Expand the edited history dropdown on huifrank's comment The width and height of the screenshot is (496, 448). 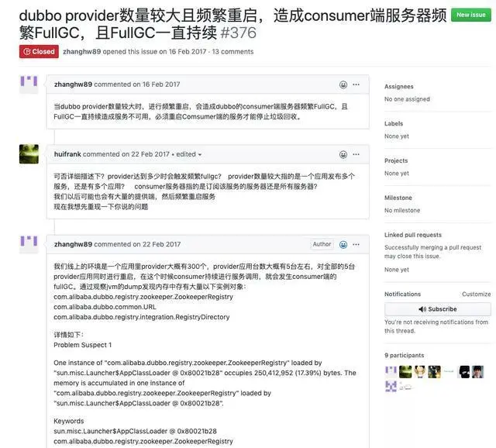[189, 154]
